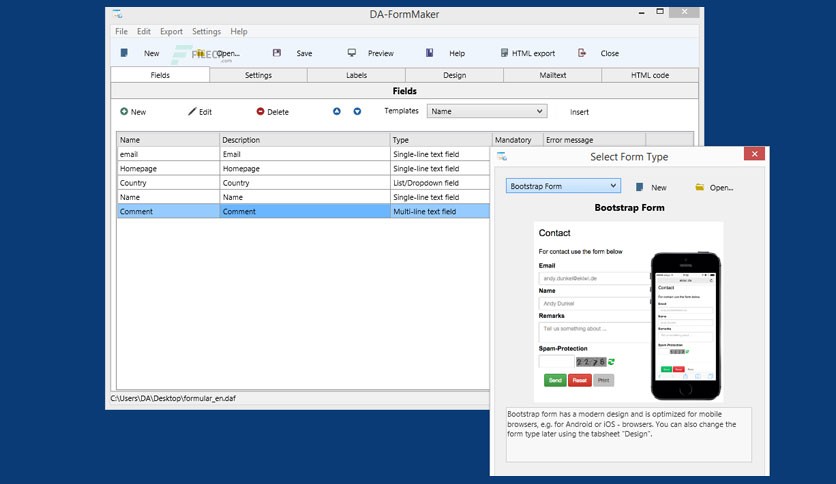Click the green Send button in preview
The width and height of the screenshot is (836, 484).
tap(555, 380)
